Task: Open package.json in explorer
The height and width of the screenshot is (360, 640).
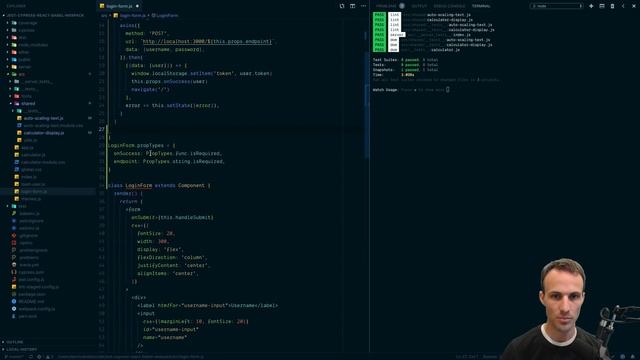Action: [32, 295]
